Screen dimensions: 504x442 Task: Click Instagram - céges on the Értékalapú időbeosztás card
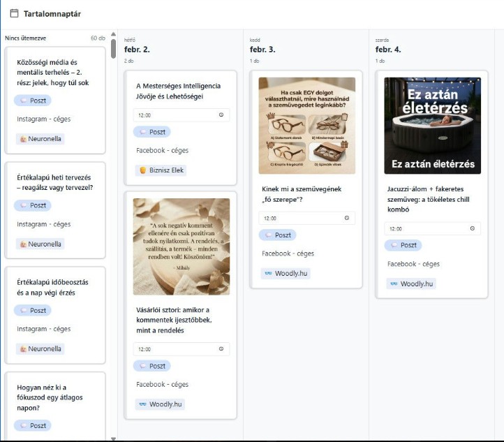(x=44, y=329)
